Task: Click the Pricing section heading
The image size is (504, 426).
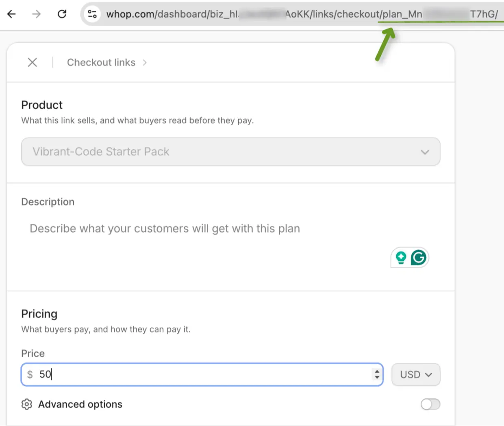Action: point(39,314)
